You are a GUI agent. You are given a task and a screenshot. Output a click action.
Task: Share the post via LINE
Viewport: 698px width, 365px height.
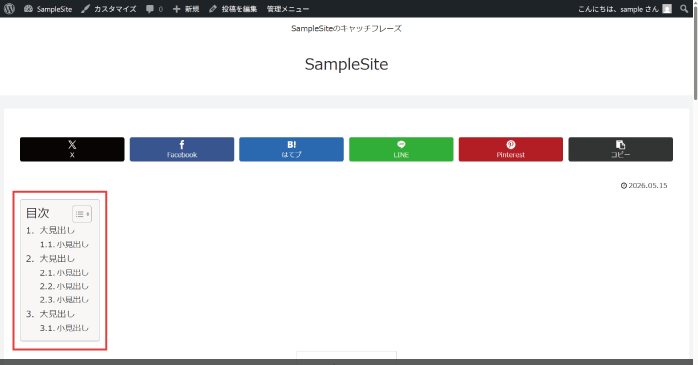tap(401, 149)
